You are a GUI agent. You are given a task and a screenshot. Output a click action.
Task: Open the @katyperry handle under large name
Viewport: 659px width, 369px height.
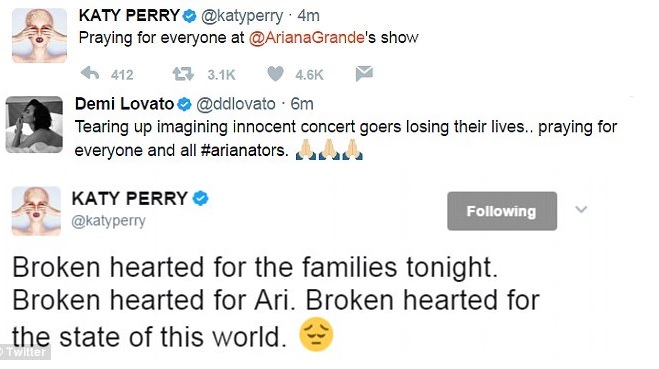[108, 221]
